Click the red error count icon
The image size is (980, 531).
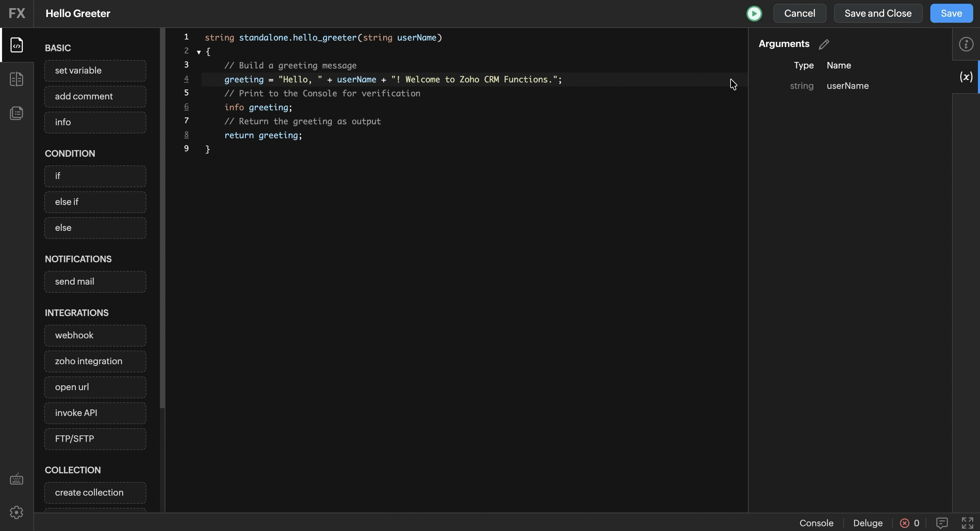(904, 523)
